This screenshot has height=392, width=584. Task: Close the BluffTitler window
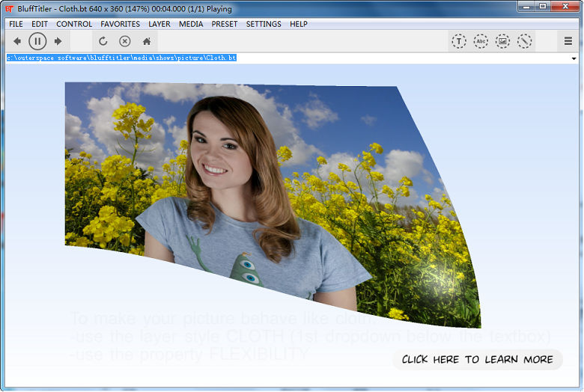(565, 6)
